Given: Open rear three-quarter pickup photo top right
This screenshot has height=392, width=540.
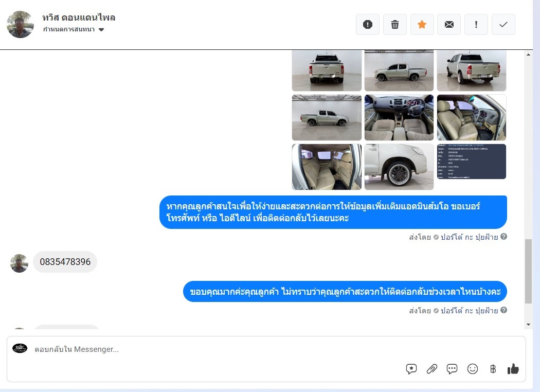Looking at the screenshot, I should click(472, 70).
